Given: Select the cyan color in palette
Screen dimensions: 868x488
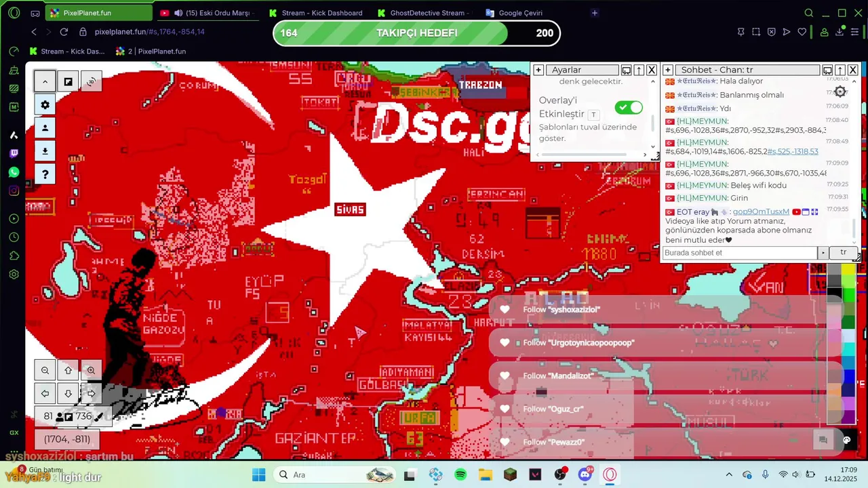Looking at the screenshot, I should (848, 350).
